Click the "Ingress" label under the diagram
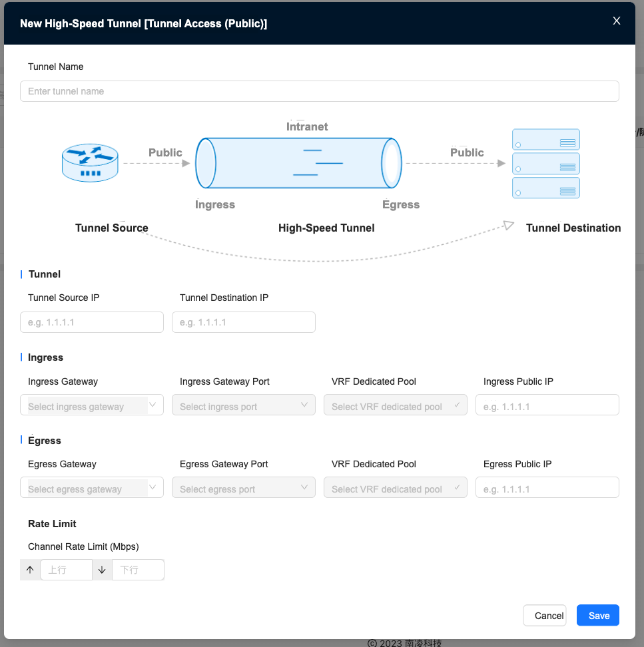This screenshot has height=647, width=644. tap(215, 204)
